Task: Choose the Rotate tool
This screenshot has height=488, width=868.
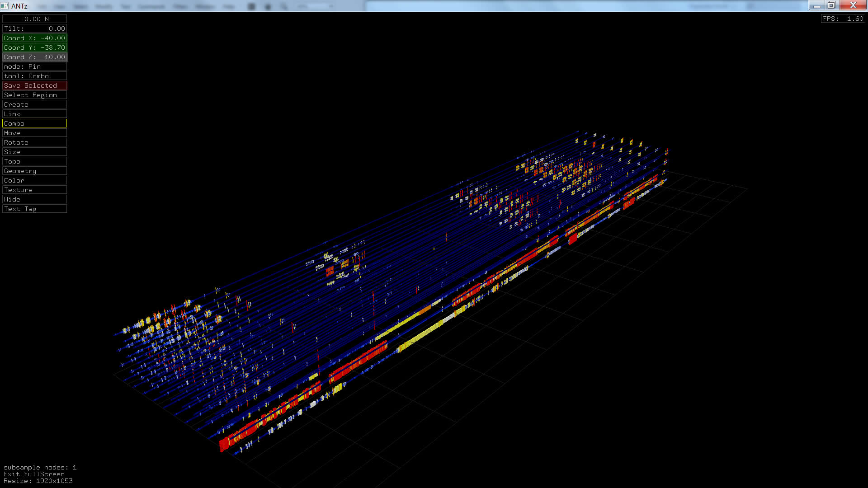Action: (x=35, y=142)
